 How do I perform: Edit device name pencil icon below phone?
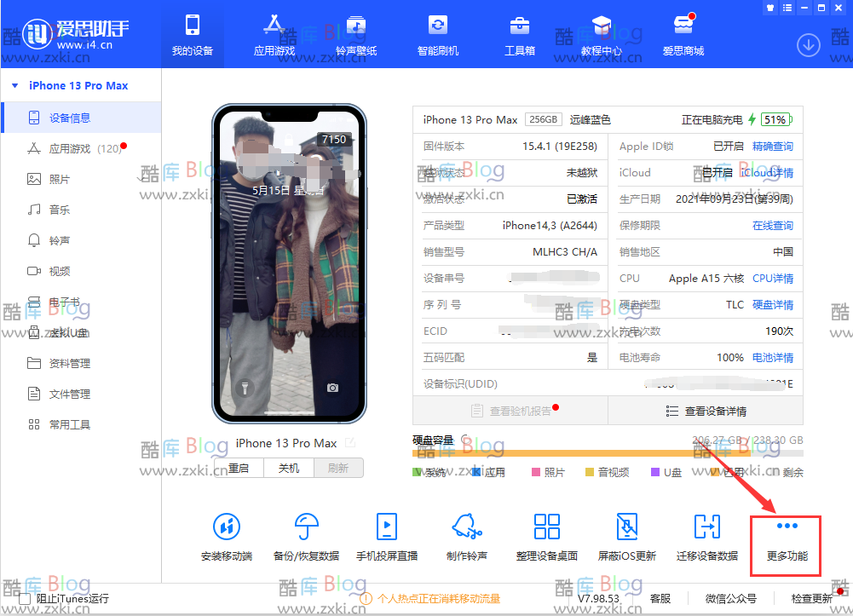coord(350,443)
